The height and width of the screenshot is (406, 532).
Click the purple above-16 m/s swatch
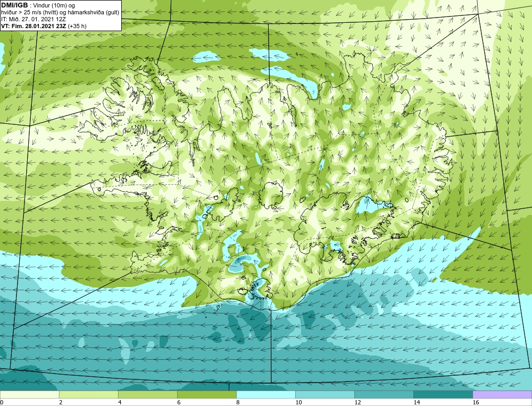[502, 394]
